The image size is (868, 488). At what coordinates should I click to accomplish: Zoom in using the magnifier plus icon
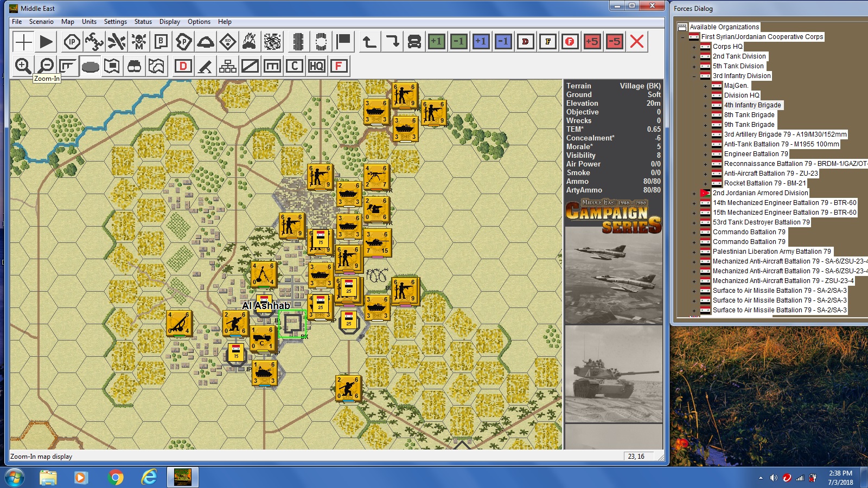[23, 66]
